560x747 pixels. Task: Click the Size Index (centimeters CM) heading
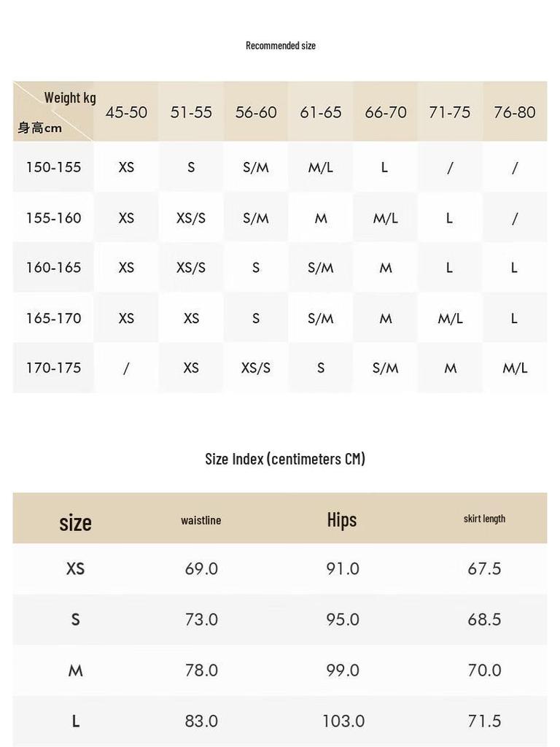(285, 459)
